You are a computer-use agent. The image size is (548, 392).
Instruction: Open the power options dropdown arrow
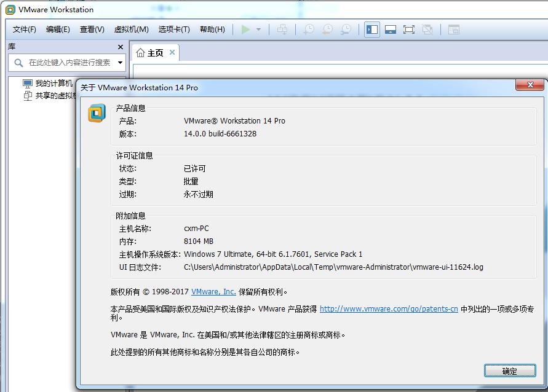coord(258,29)
